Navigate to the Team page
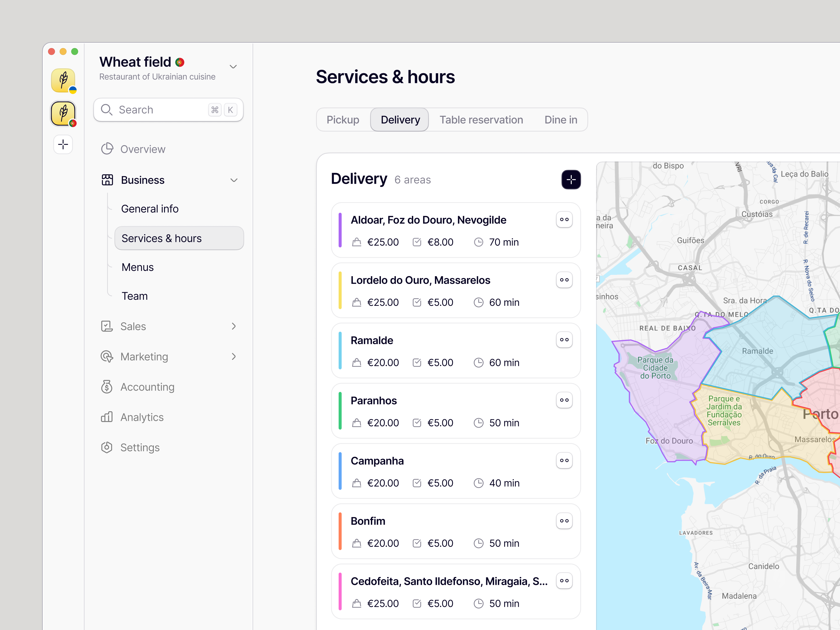The height and width of the screenshot is (630, 840). 134,296
